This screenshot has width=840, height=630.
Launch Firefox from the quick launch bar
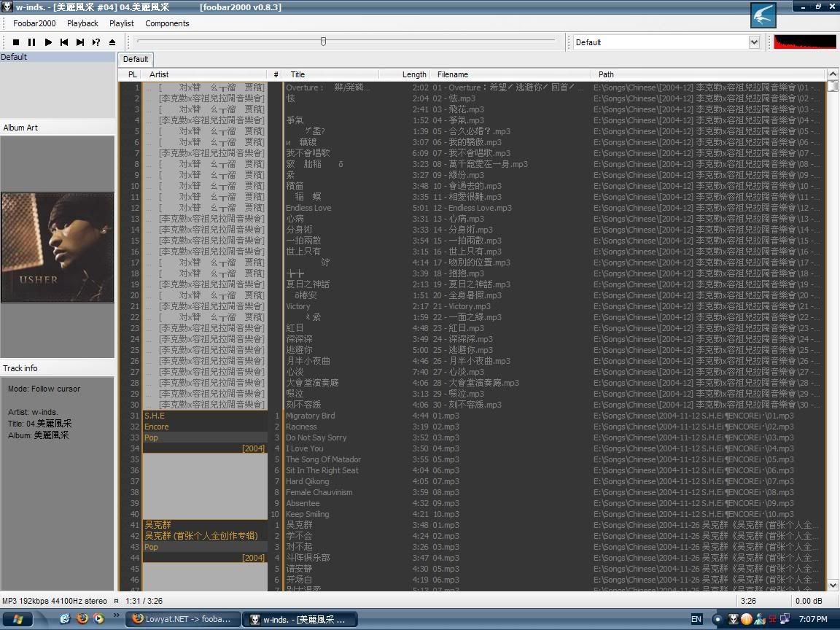point(82,619)
